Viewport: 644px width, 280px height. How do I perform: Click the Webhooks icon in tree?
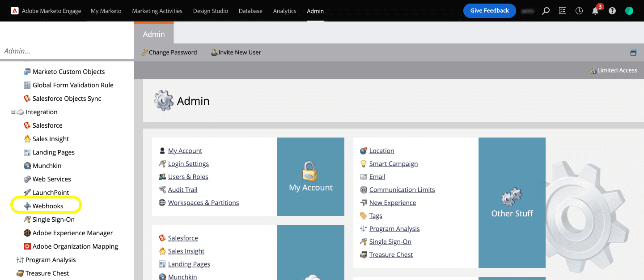pos(27,206)
